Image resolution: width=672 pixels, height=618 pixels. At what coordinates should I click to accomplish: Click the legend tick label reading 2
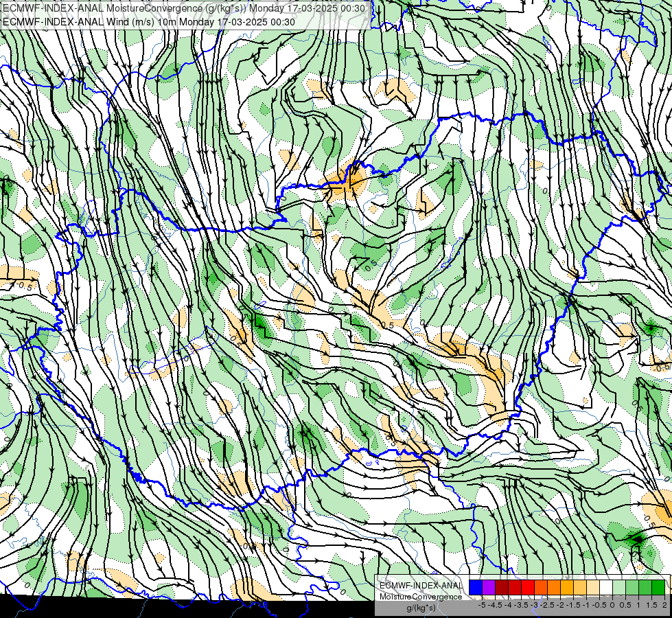[664, 605]
